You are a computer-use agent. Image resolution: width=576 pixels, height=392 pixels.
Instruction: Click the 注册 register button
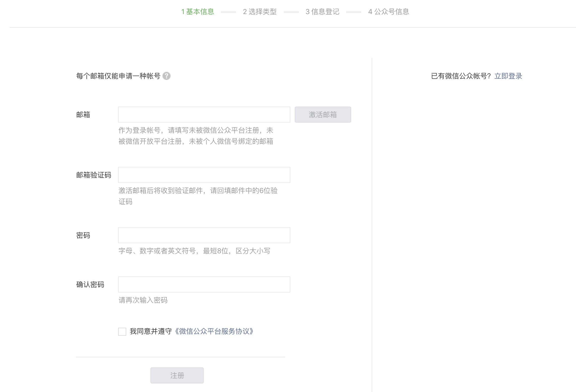click(x=177, y=375)
